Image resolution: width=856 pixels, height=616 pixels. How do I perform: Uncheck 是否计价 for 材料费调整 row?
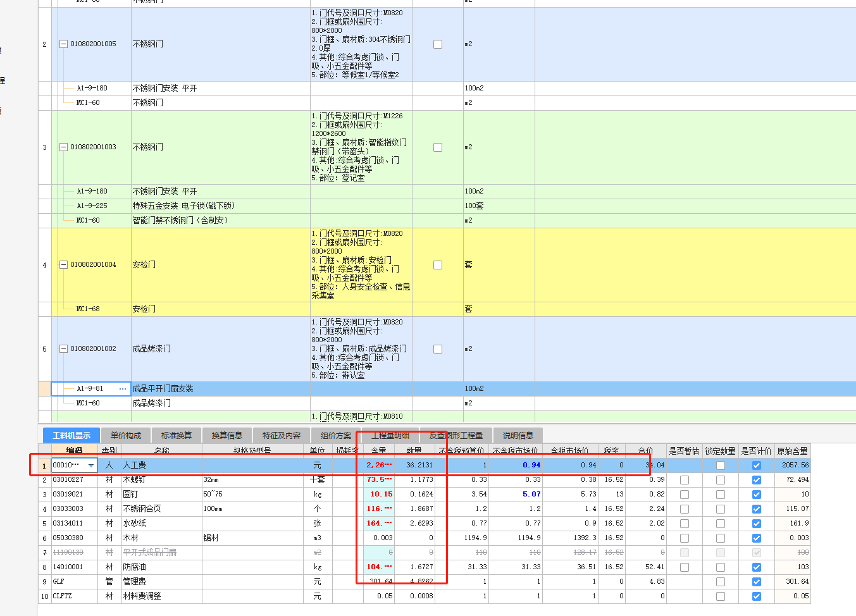[757, 596]
